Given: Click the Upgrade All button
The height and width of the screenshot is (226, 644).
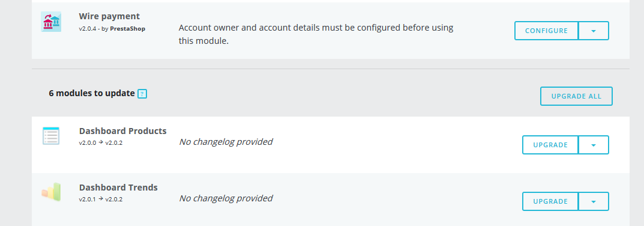Looking at the screenshot, I should pyautogui.click(x=576, y=96).
